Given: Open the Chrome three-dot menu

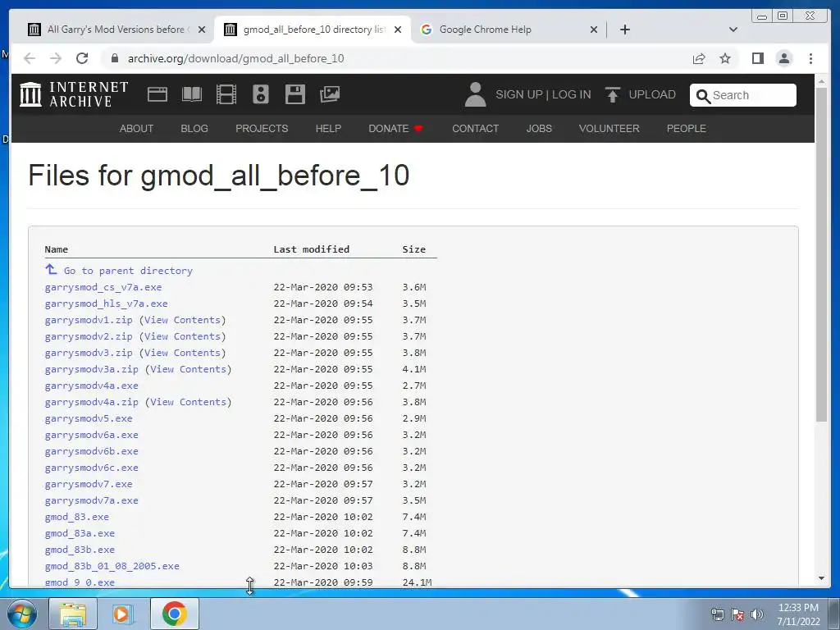Looking at the screenshot, I should [811, 58].
